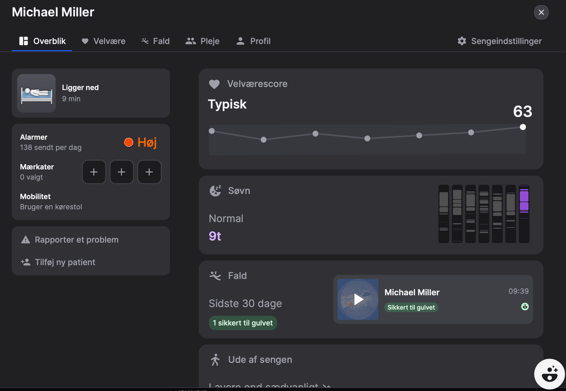Image resolution: width=566 pixels, height=391 pixels.
Task: Select the Profil tab
Action: click(x=253, y=41)
